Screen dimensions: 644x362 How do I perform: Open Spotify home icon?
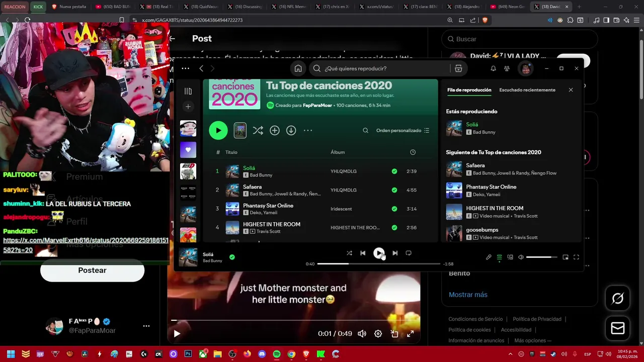tap(298, 68)
